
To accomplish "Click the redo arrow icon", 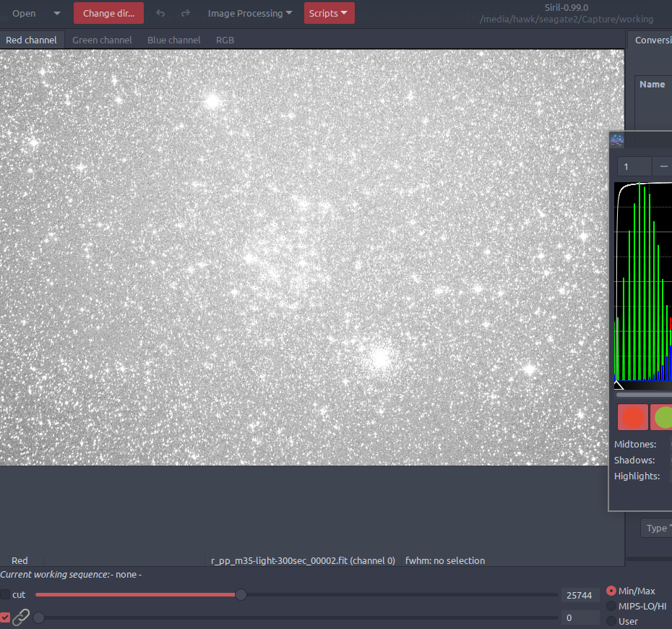I will (x=186, y=13).
